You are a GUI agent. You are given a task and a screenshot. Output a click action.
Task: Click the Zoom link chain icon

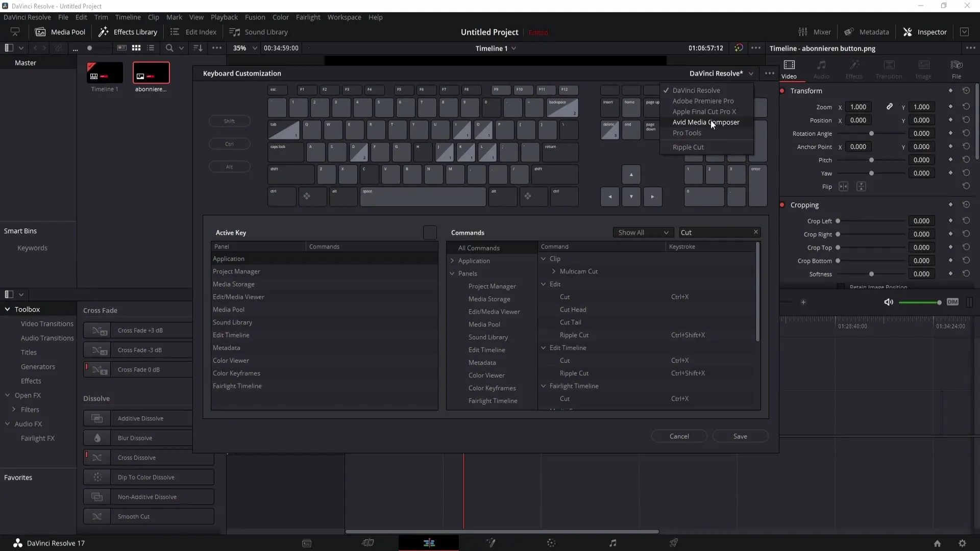890,107
